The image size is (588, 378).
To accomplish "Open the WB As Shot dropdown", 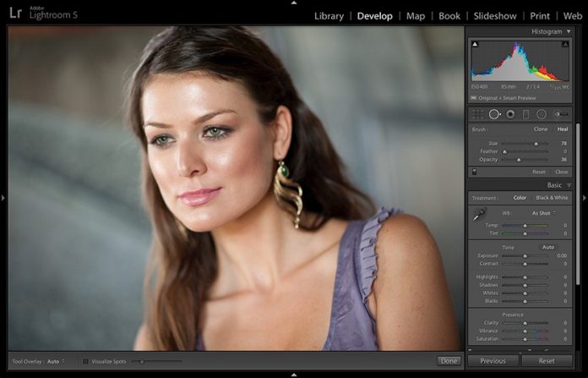I will click(543, 213).
